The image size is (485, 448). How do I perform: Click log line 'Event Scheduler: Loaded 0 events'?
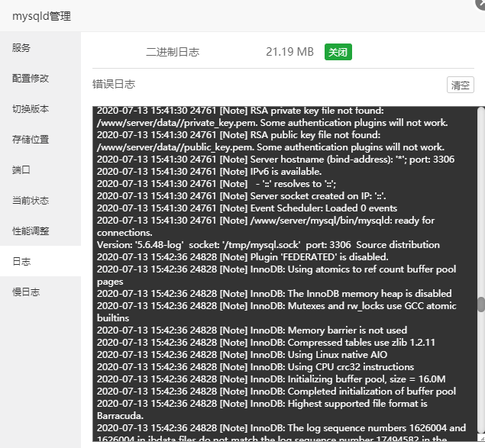pyautogui.click(x=247, y=208)
